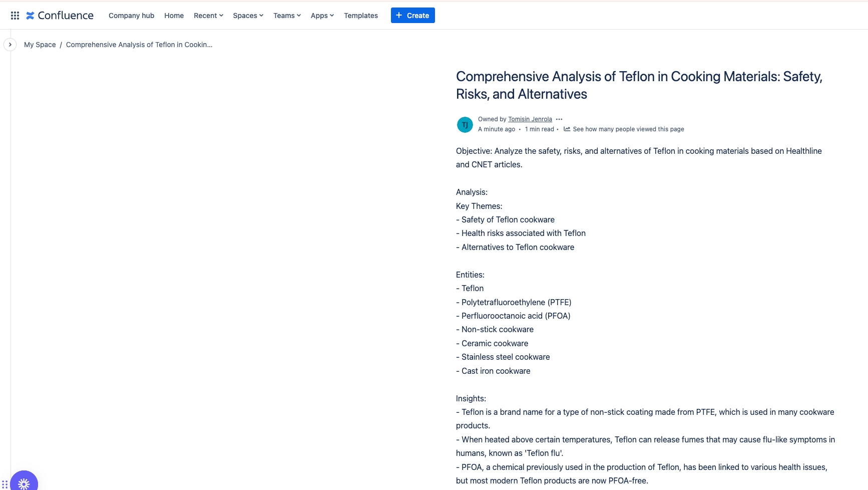
Task: Click the plus icon in Create button
Action: [x=399, y=16]
